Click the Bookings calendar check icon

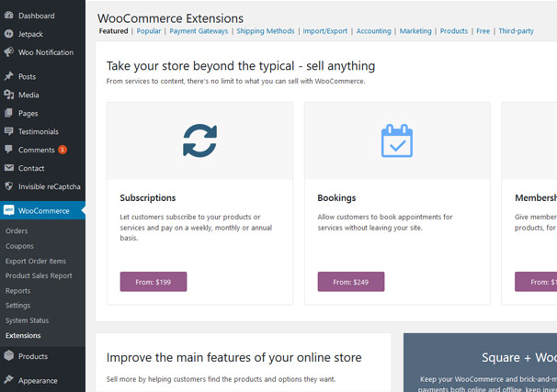coord(397,140)
